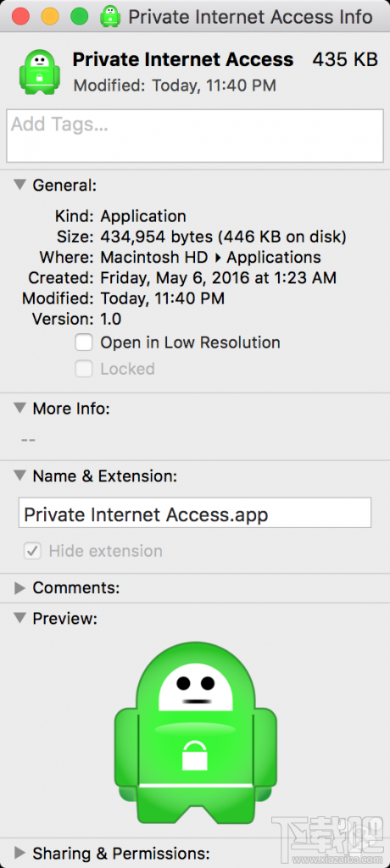Click the Add Tags field
The height and width of the screenshot is (868, 390).
[x=195, y=136]
